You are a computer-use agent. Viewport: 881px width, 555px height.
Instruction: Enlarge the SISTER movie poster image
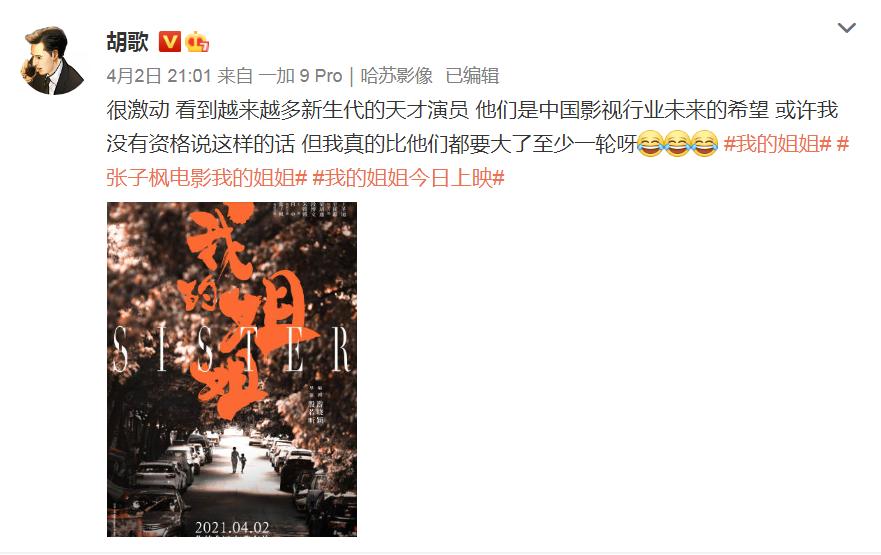[x=231, y=369]
